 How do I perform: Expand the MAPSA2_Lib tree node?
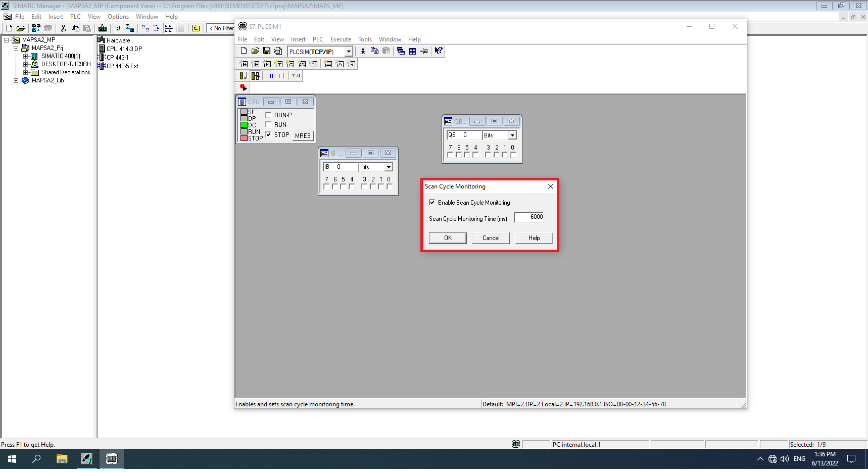pyautogui.click(x=16, y=80)
